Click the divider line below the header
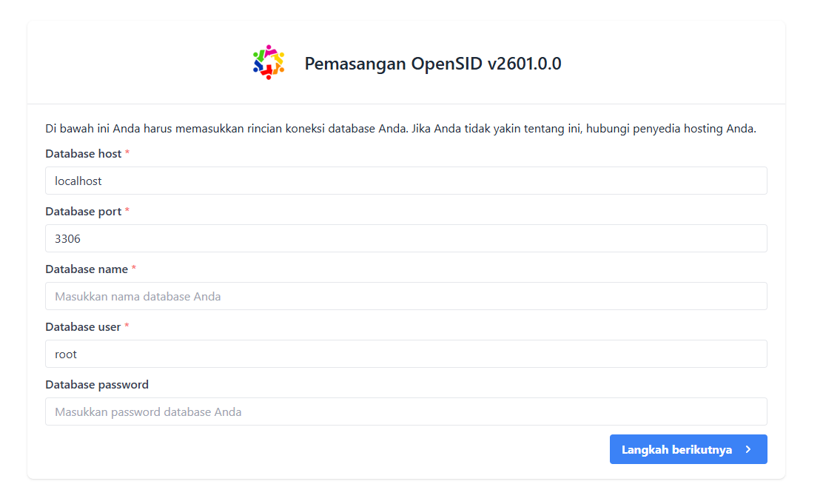This screenshot has width=823, height=504. tap(406, 104)
